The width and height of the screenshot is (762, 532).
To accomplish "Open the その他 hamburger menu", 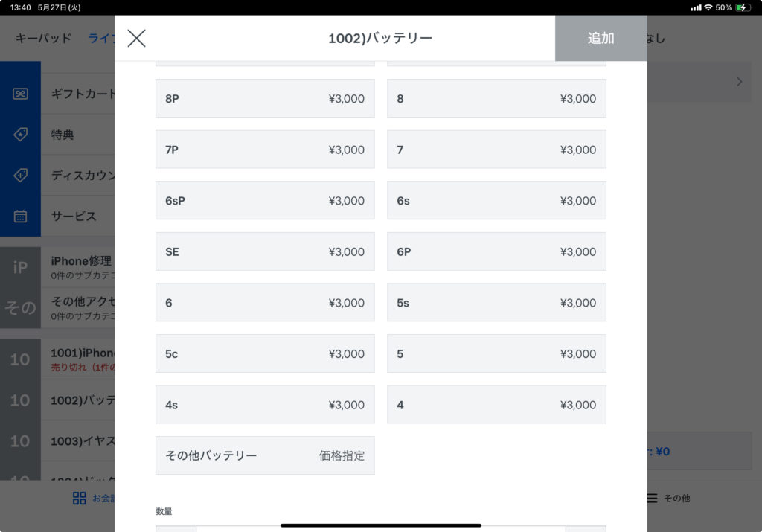I will point(652,499).
